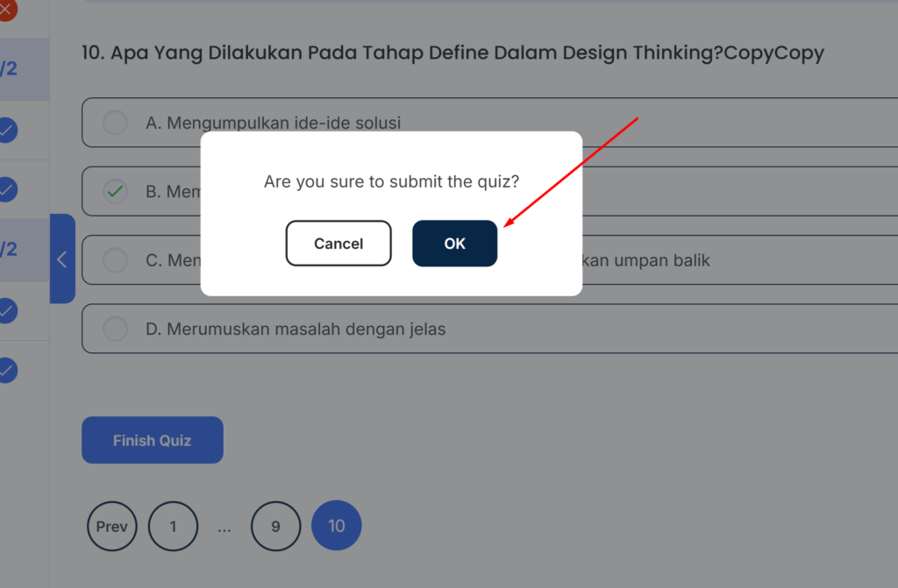This screenshot has width=898, height=588.
Task: Open the second blue checkmark sidebar item
Action: click(7, 189)
